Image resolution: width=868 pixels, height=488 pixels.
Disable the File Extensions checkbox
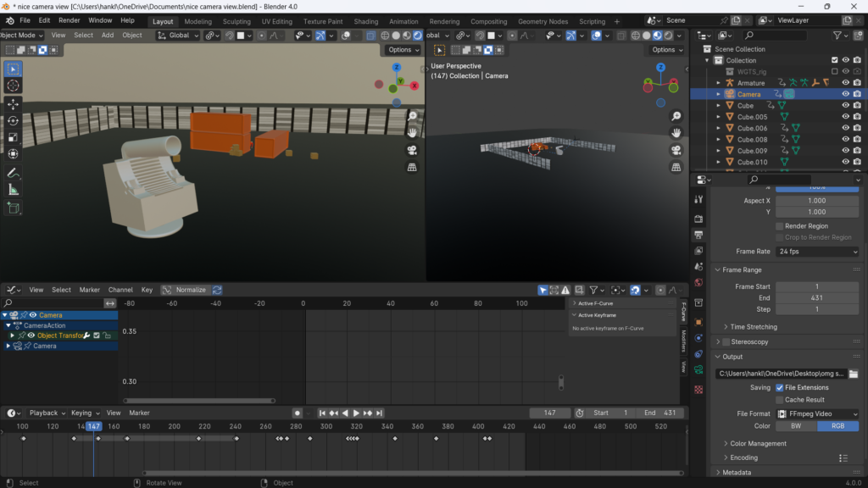tap(782, 389)
